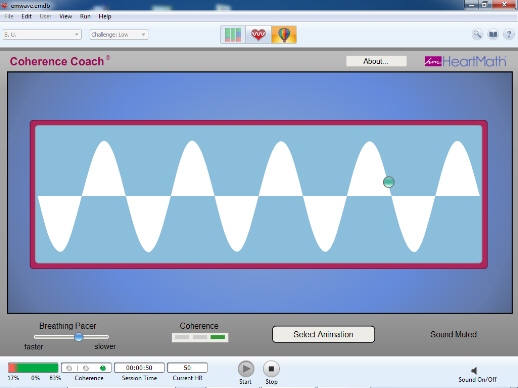Open the user name dropdown

pos(42,34)
